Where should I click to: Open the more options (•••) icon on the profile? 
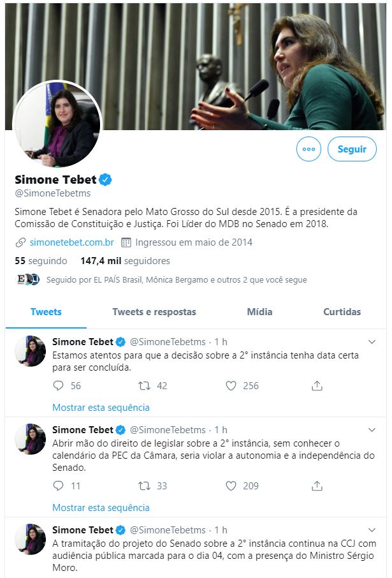[309, 149]
